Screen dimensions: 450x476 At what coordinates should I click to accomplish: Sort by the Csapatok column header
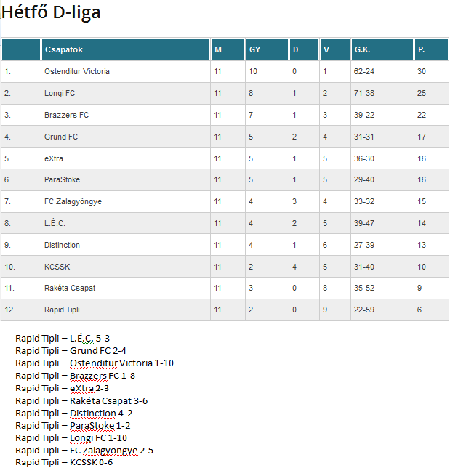pos(64,49)
